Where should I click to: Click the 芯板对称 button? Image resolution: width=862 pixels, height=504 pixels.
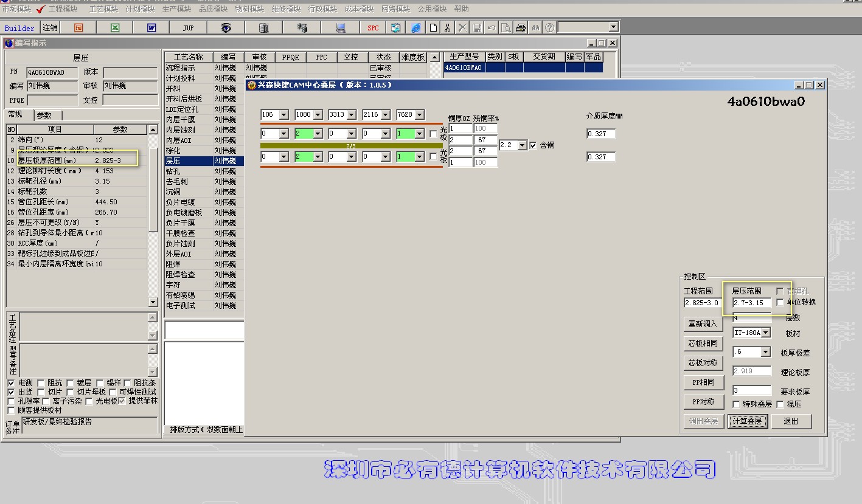pyautogui.click(x=703, y=363)
